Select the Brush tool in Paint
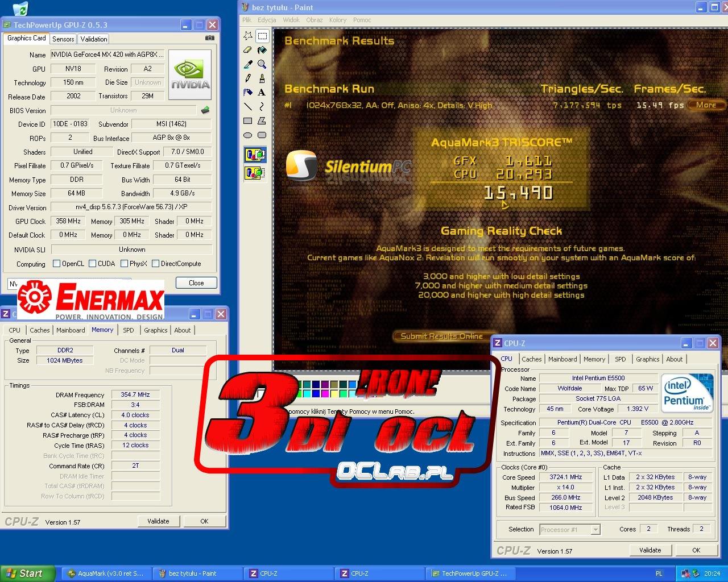The image size is (728, 582). 262,78
